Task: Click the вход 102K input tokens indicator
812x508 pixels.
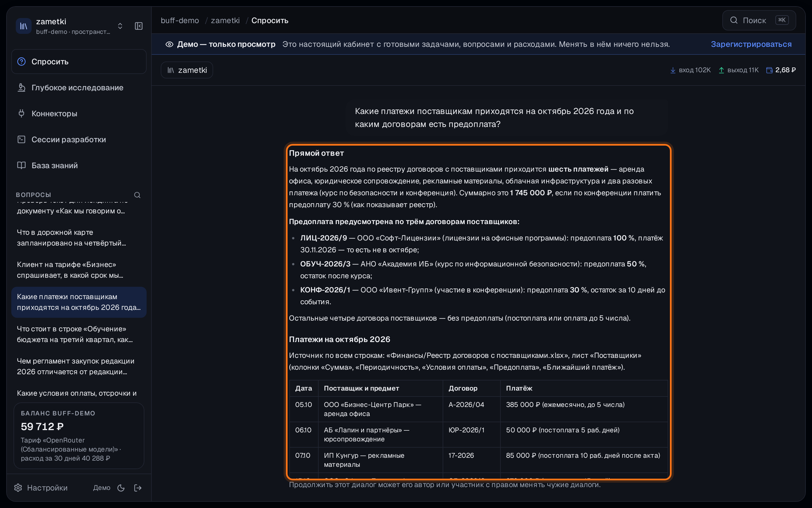Action: click(690, 70)
